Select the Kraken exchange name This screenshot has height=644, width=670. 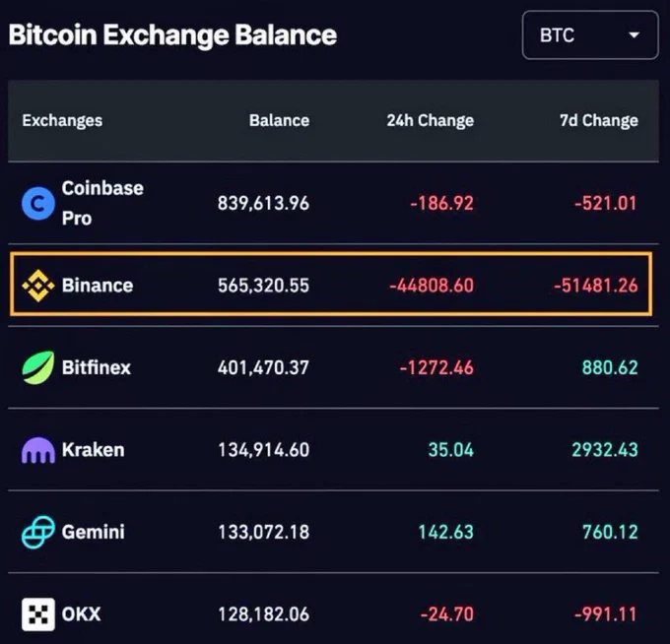pos(94,450)
